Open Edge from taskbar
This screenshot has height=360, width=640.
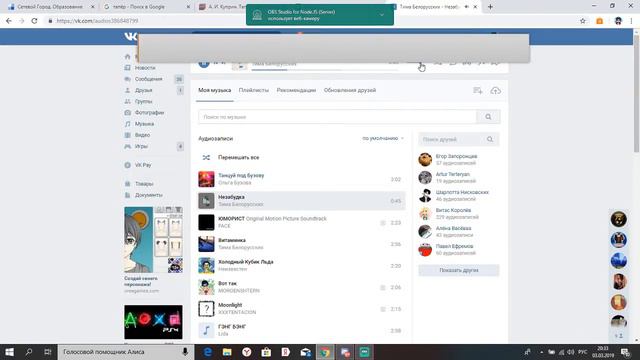[x=207, y=352]
